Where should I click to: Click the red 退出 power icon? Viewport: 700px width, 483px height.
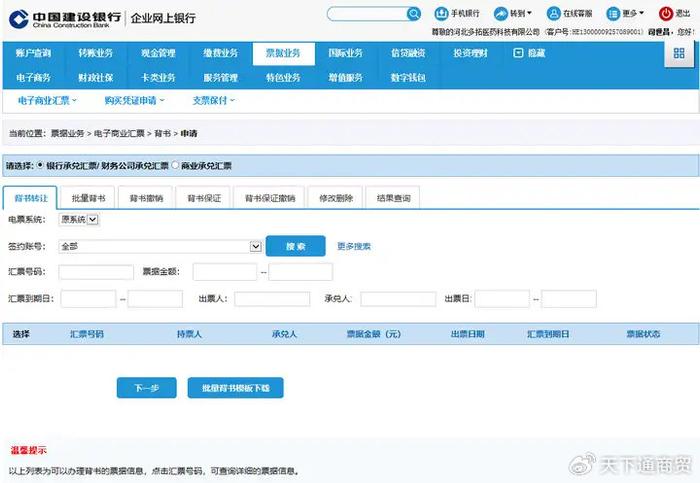(666, 14)
